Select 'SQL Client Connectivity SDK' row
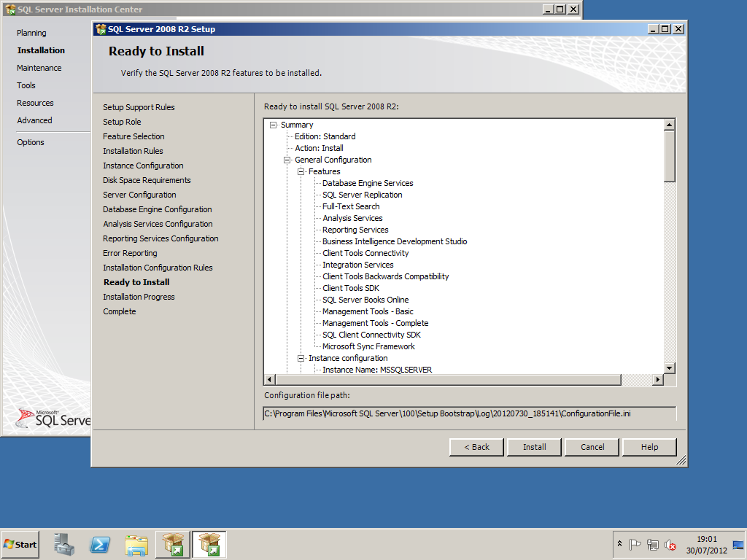The width and height of the screenshot is (747, 560). tap(371, 335)
